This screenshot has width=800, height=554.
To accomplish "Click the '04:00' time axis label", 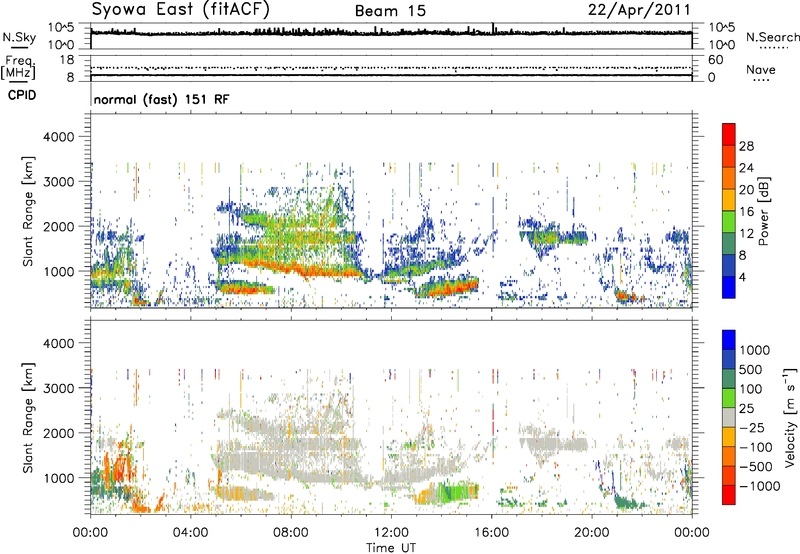I will (x=190, y=533).
